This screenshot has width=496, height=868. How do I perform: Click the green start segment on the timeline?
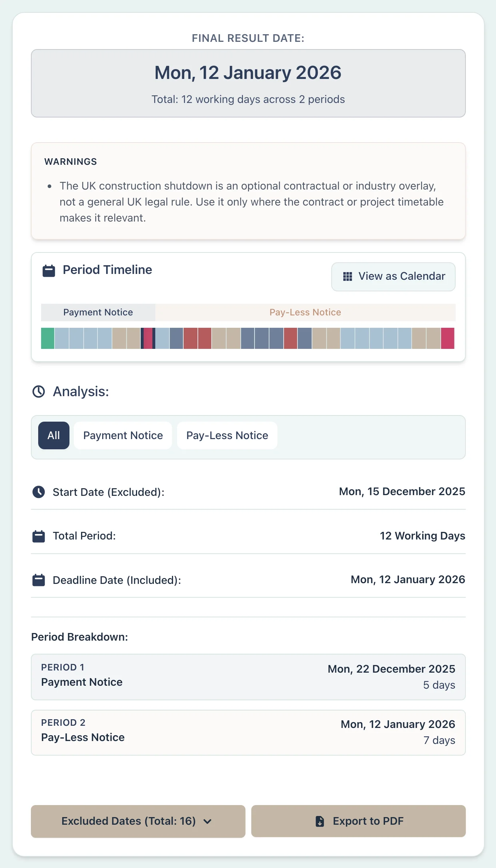(x=47, y=339)
